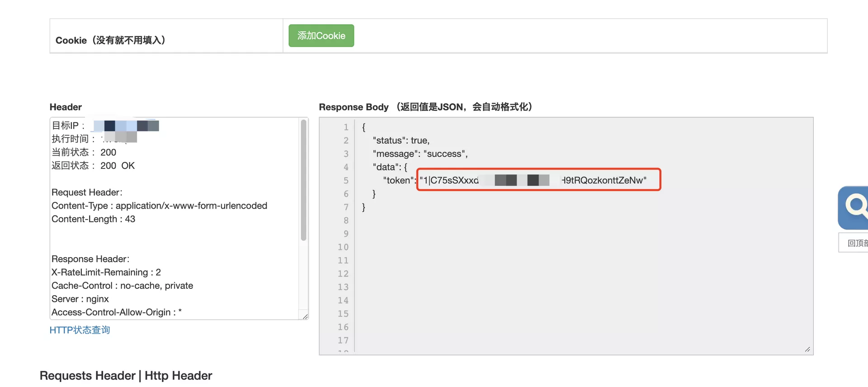Click the Content-Type request header line

coord(159,205)
